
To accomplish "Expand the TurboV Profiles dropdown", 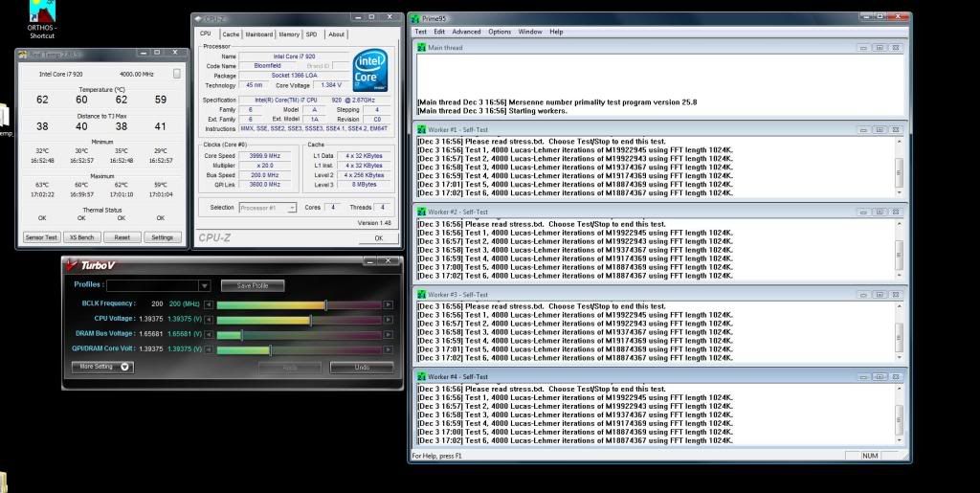I will pyautogui.click(x=204, y=285).
